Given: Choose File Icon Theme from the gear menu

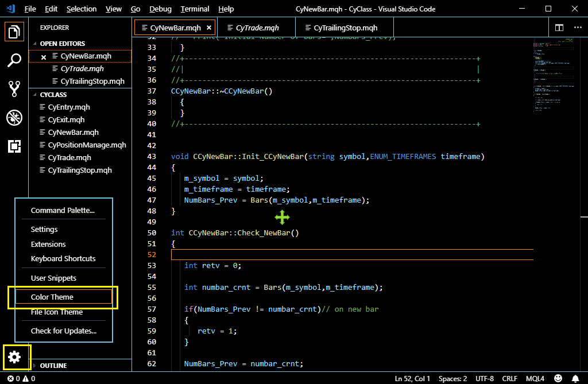Looking at the screenshot, I should (57, 312).
